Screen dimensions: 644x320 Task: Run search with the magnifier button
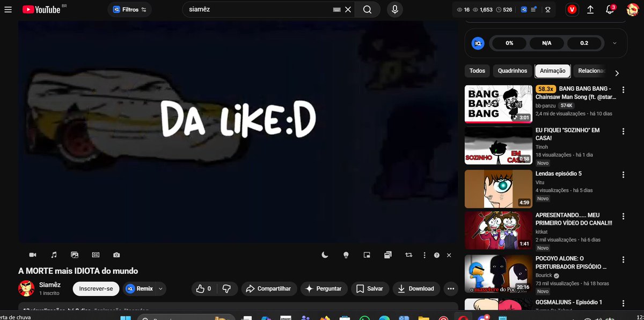pos(367,10)
